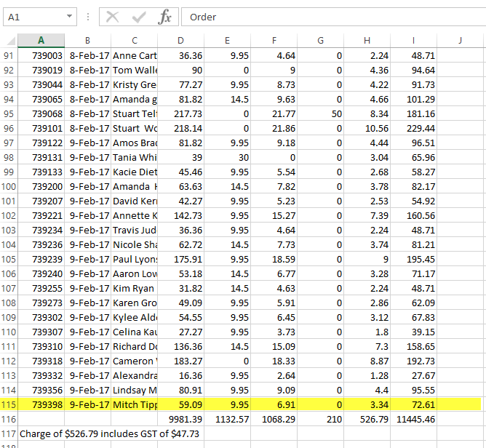This screenshot has height=448, width=486.
Task: Select column I header
Action: (413, 40)
